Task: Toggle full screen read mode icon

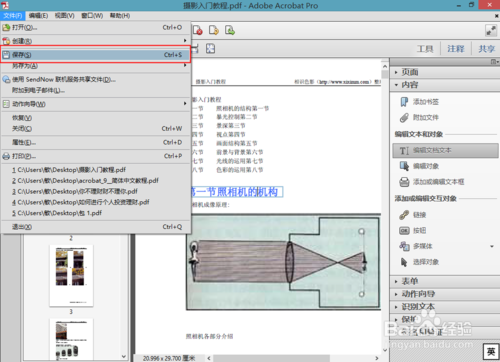Action: 491,30
